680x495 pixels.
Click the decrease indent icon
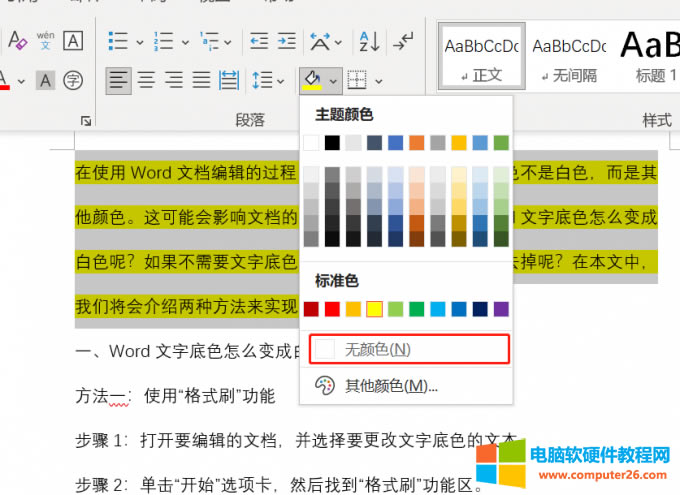point(259,41)
